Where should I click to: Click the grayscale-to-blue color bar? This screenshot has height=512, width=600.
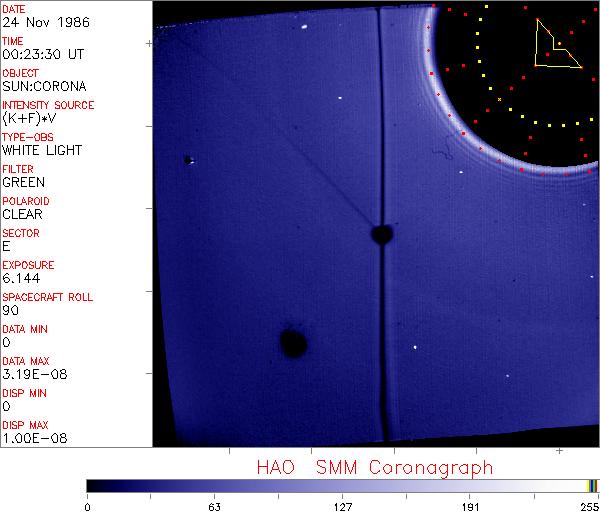(342, 486)
